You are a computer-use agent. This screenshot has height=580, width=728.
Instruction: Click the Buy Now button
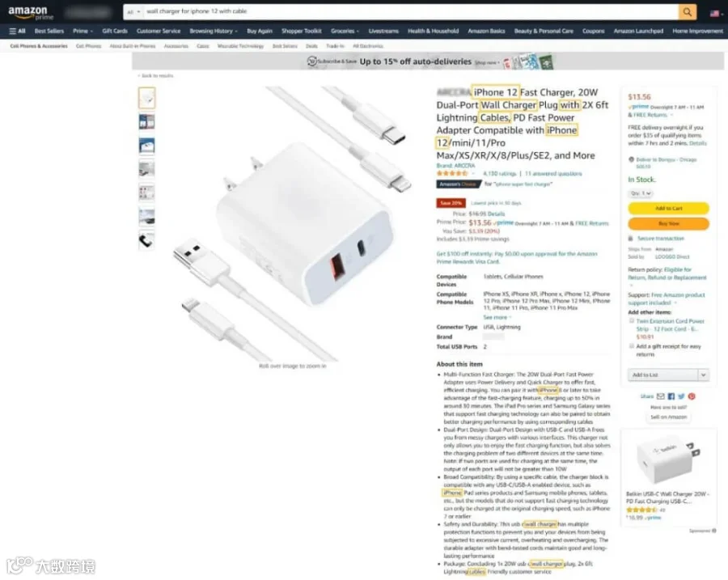pyautogui.click(x=668, y=223)
